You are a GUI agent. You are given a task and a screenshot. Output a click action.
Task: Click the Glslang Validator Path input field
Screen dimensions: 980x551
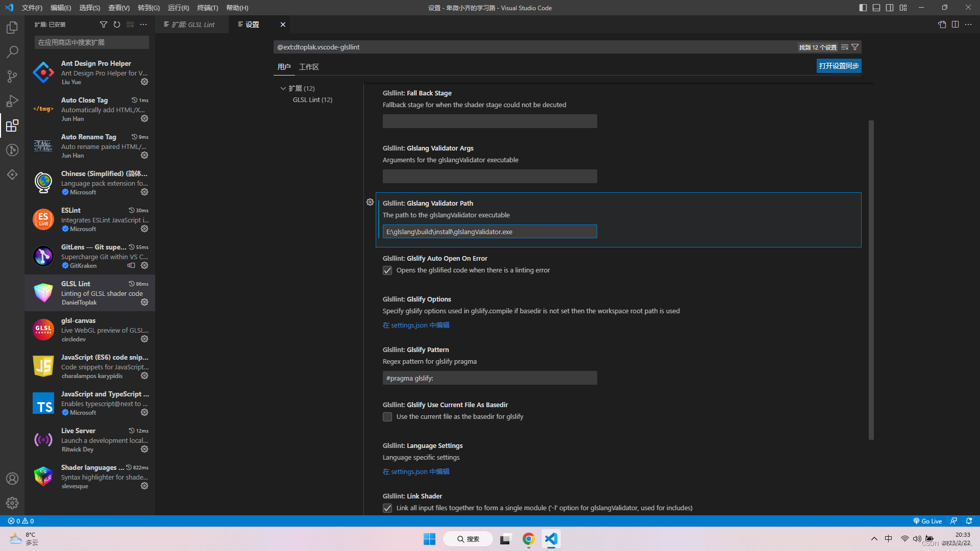point(489,232)
